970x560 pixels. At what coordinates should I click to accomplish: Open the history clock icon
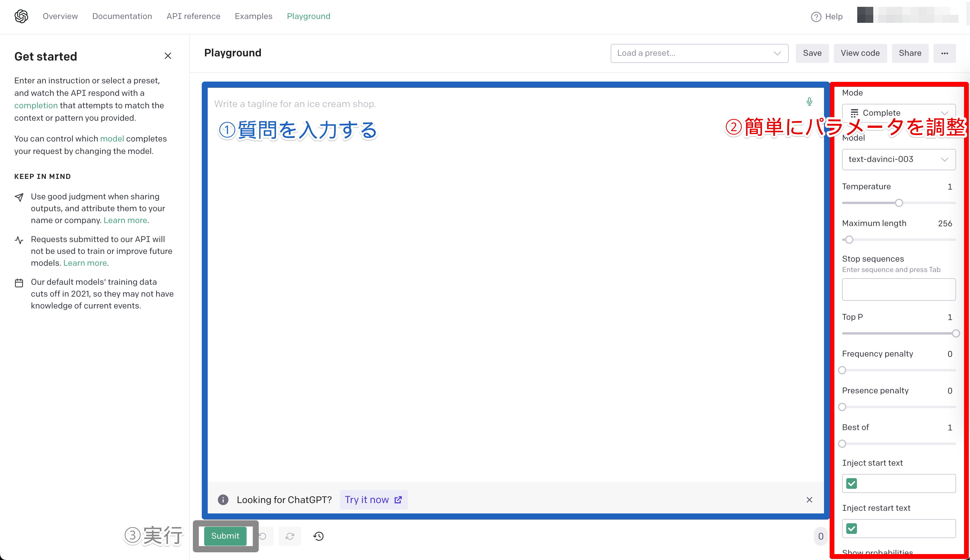319,536
